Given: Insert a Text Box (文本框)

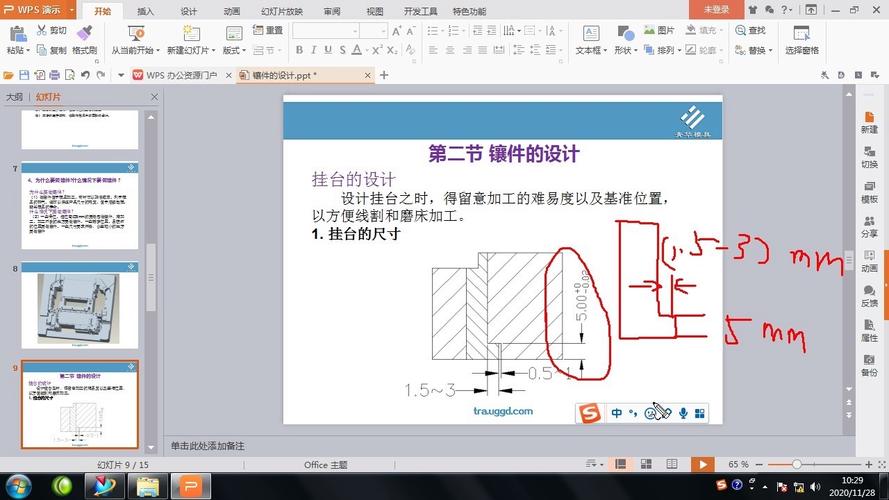Looking at the screenshot, I should click(x=591, y=40).
